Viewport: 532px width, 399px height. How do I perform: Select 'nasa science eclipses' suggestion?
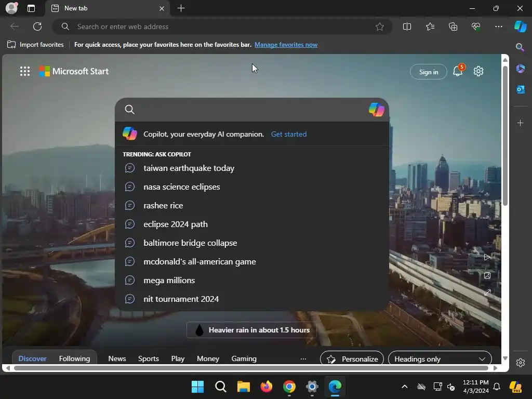tap(252, 187)
